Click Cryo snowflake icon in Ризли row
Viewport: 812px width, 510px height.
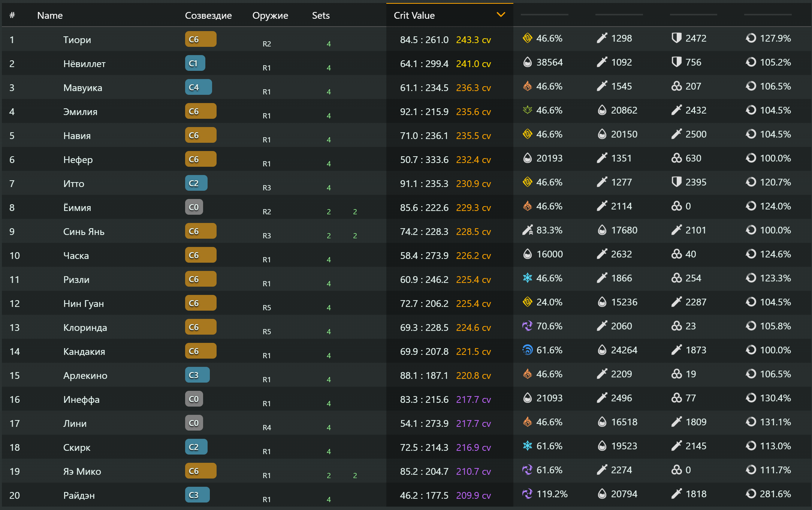[527, 278]
